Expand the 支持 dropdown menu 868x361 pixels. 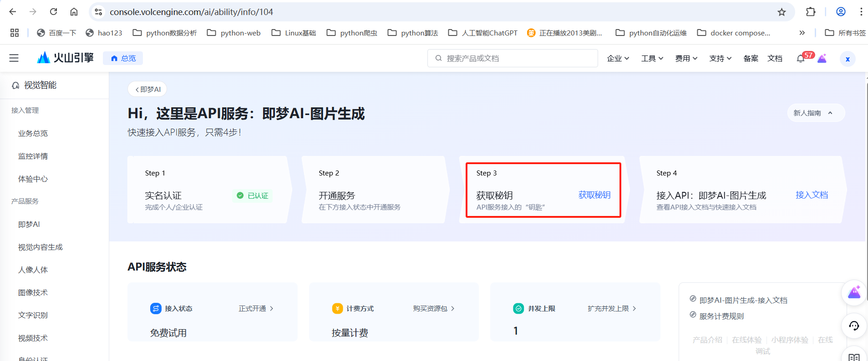point(721,58)
